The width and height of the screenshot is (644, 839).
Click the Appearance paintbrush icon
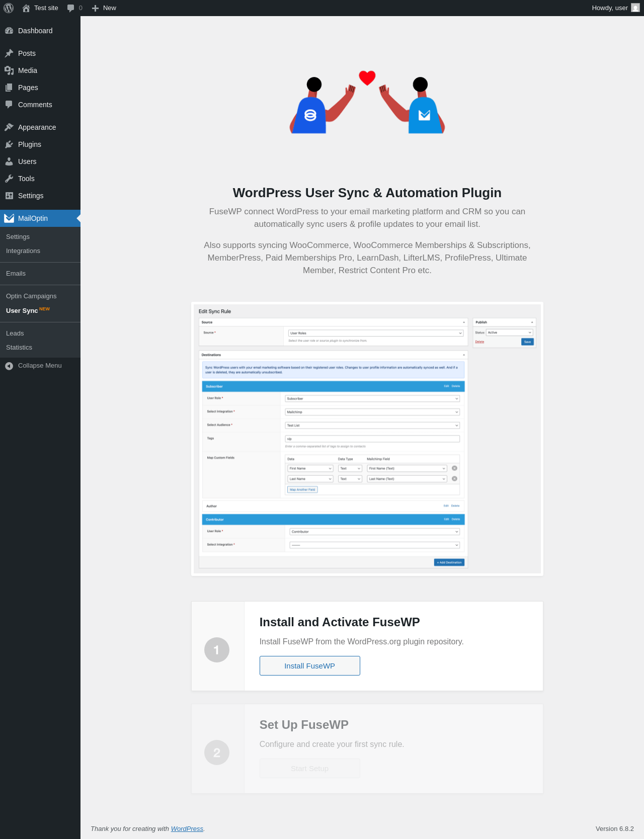tap(9, 127)
